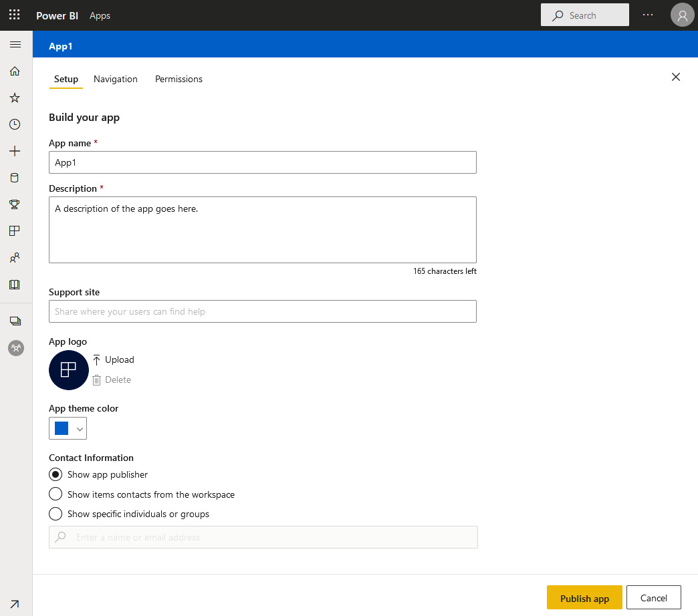Click the Create plus icon

coord(15,152)
